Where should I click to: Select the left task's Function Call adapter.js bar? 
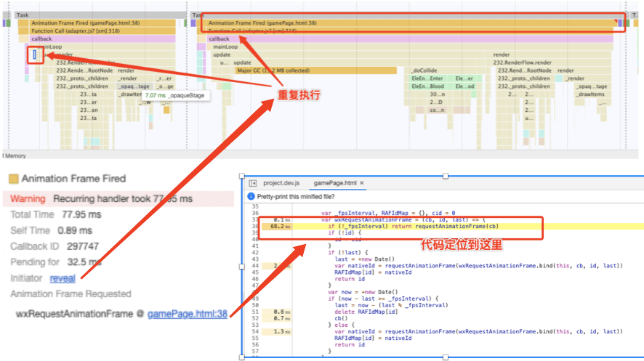click(x=102, y=31)
